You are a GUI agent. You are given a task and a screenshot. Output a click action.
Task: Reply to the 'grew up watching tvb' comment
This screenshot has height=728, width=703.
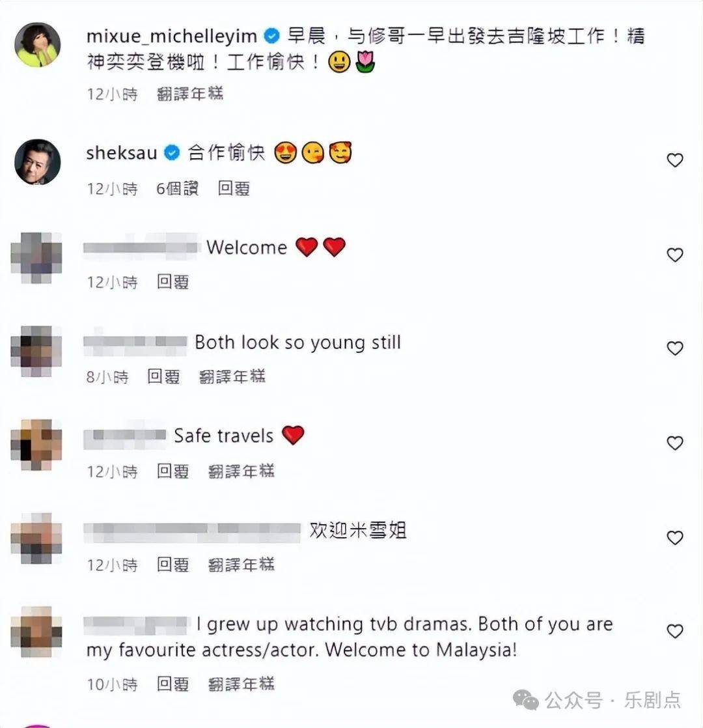tap(172, 684)
